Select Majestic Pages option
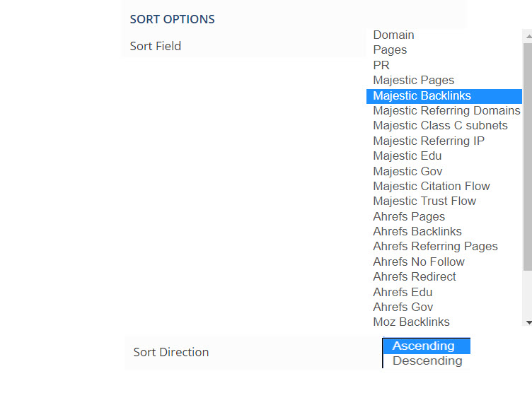The image size is (532, 393). [414, 80]
